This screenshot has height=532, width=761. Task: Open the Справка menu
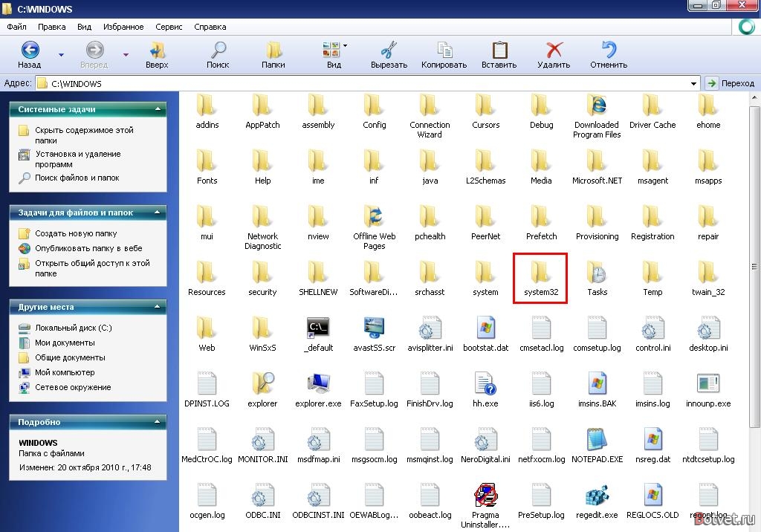[x=210, y=27]
